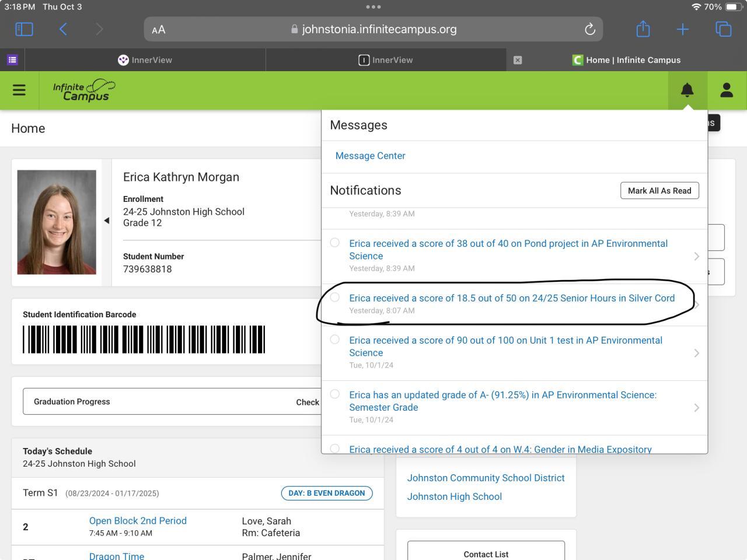Switch to Home | Infinite Campus tab
747x560 pixels.
pos(626,60)
